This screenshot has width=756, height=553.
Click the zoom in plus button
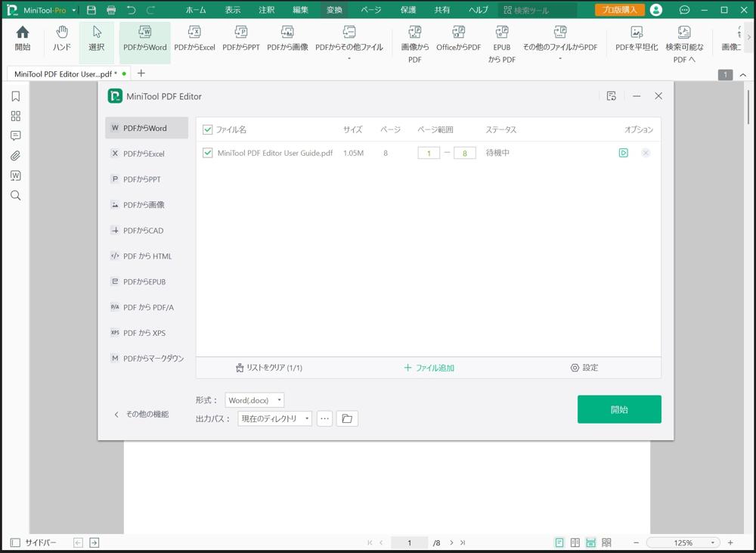(730, 543)
